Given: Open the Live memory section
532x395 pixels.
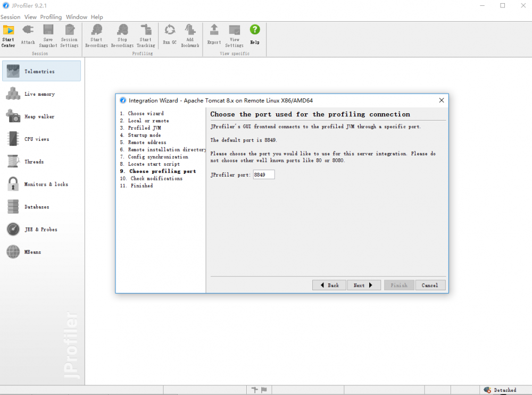Looking at the screenshot, I should 41,94.
